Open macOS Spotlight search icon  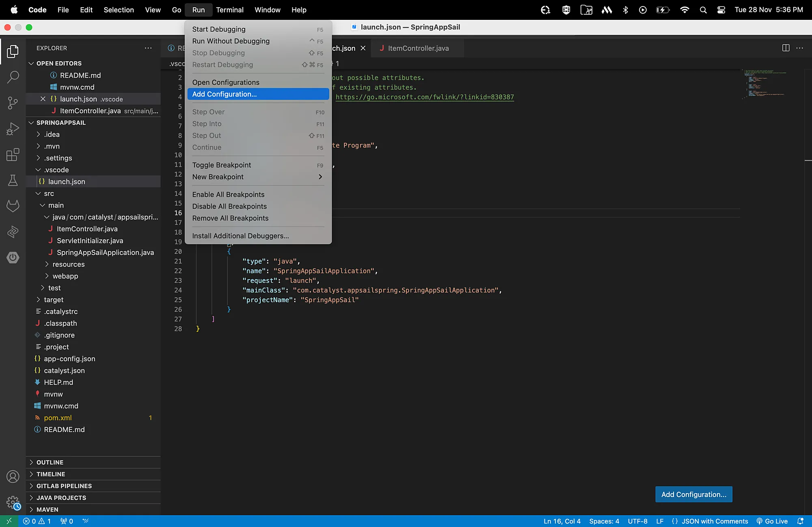(703, 10)
